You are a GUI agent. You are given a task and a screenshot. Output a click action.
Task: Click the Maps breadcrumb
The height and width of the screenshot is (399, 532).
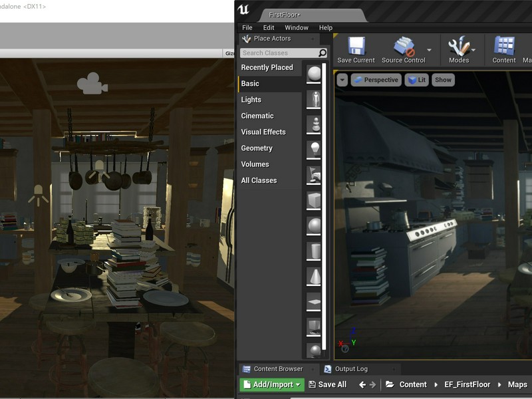pos(517,384)
